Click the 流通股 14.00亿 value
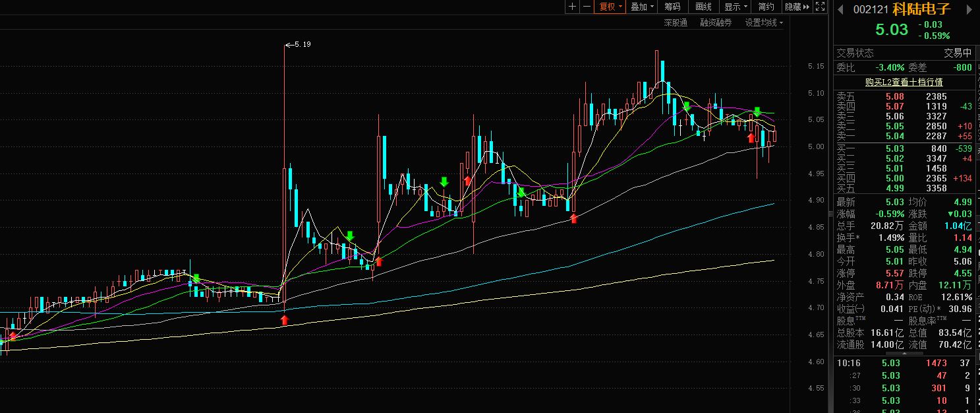 click(x=888, y=344)
